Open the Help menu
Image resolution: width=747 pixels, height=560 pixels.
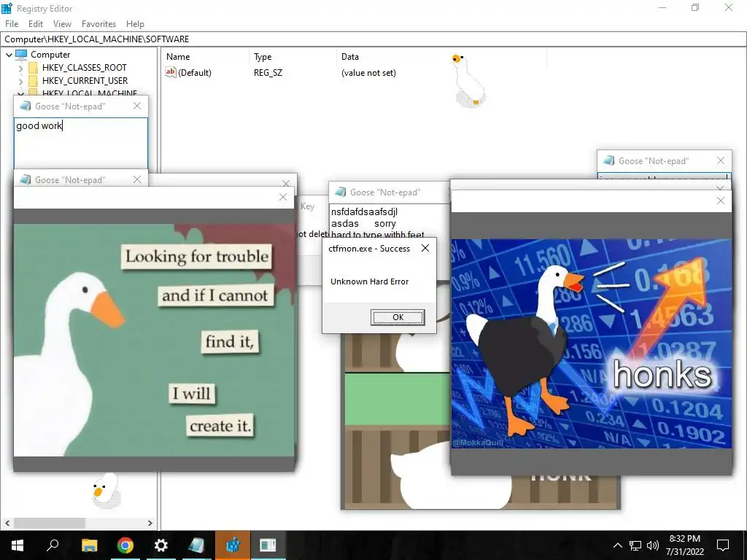(135, 24)
